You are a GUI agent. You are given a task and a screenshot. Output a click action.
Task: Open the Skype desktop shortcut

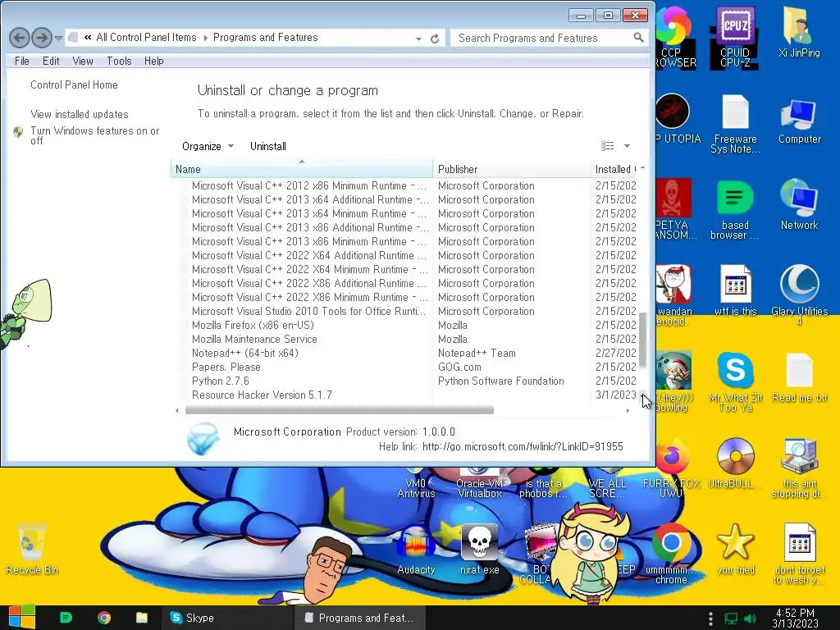pyautogui.click(x=735, y=381)
